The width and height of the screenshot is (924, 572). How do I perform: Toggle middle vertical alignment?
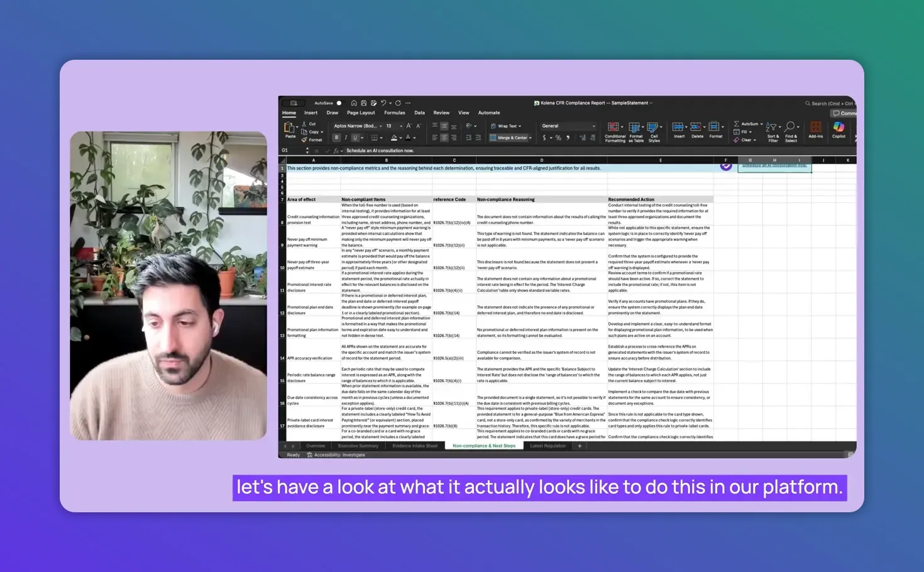click(444, 126)
